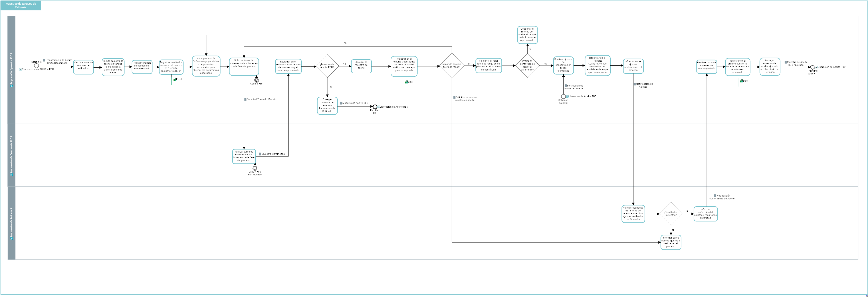Select the '¿Valor de análisis fuera de rango?' gateway

click(x=452, y=66)
